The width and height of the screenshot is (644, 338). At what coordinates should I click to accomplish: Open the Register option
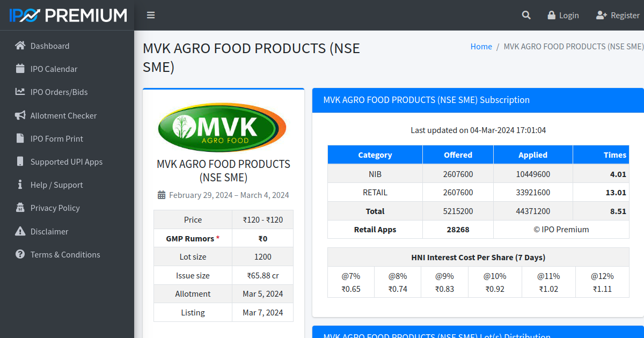618,15
